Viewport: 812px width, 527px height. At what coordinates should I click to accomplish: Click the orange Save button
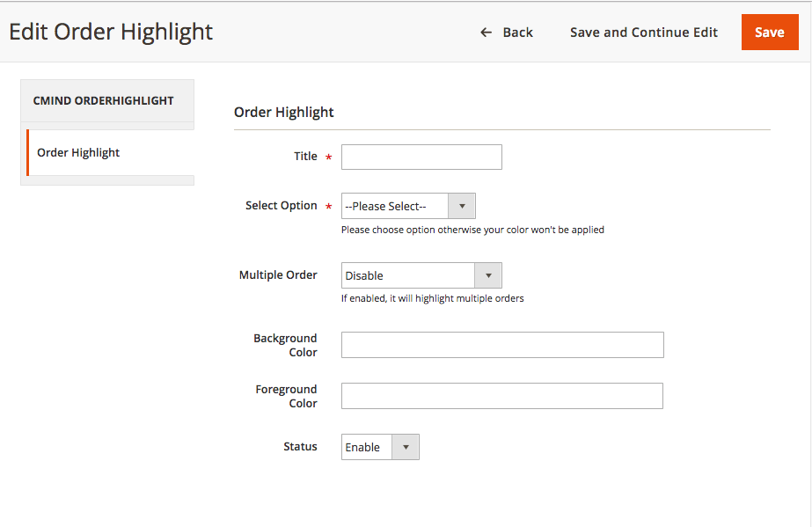[x=769, y=33]
